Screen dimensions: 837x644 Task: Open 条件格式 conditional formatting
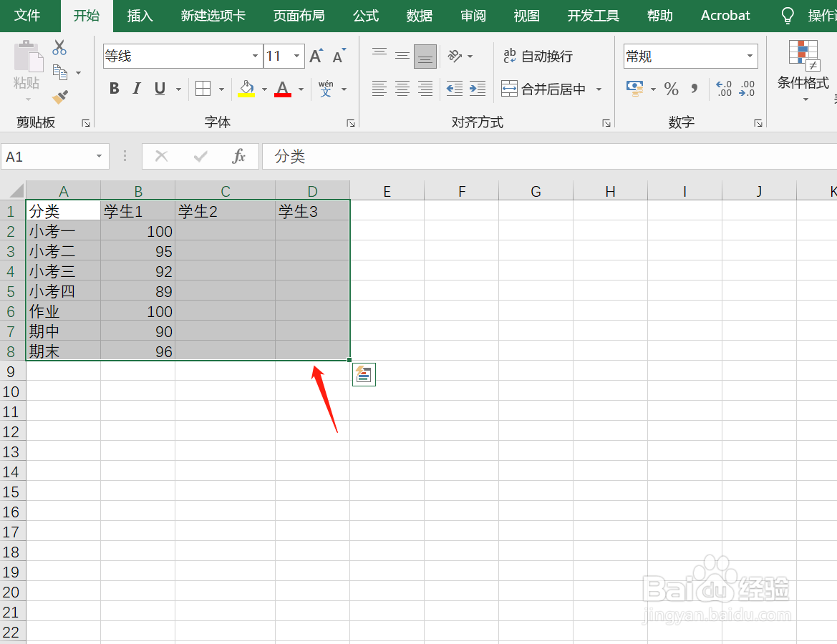(803, 71)
